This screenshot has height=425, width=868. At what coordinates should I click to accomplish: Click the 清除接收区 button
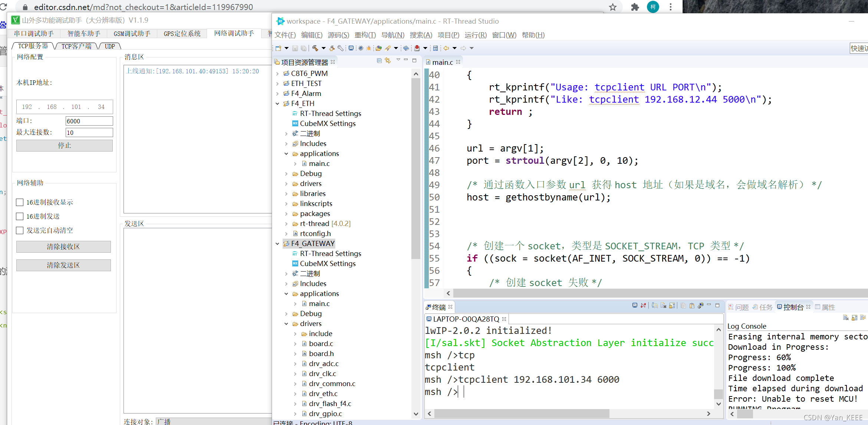coord(63,247)
